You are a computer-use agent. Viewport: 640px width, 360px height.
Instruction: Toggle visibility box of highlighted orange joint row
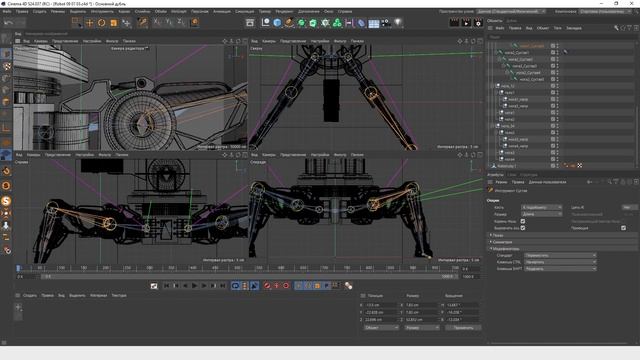coord(553,46)
